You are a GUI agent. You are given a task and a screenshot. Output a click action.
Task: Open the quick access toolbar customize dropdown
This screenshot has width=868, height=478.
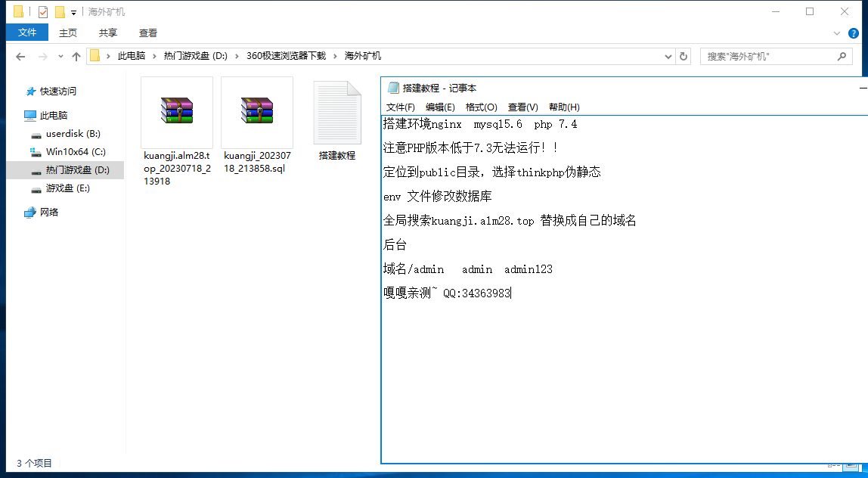coord(73,12)
